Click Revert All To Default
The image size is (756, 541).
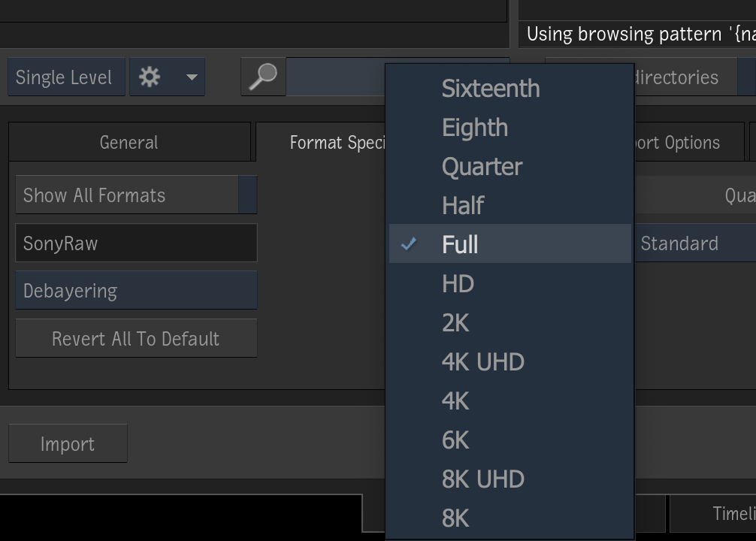(x=136, y=339)
